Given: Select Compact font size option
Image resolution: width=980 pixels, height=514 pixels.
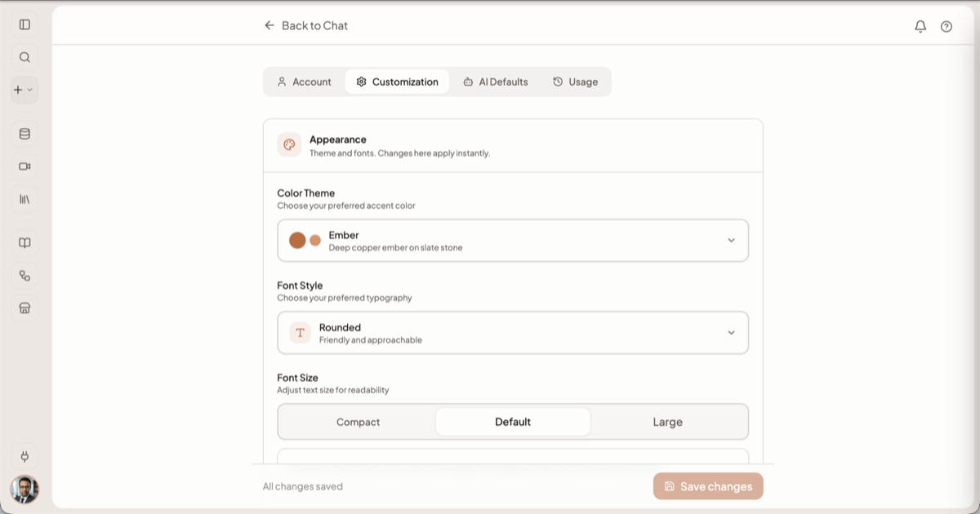Looking at the screenshot, I should coord(358,422).
